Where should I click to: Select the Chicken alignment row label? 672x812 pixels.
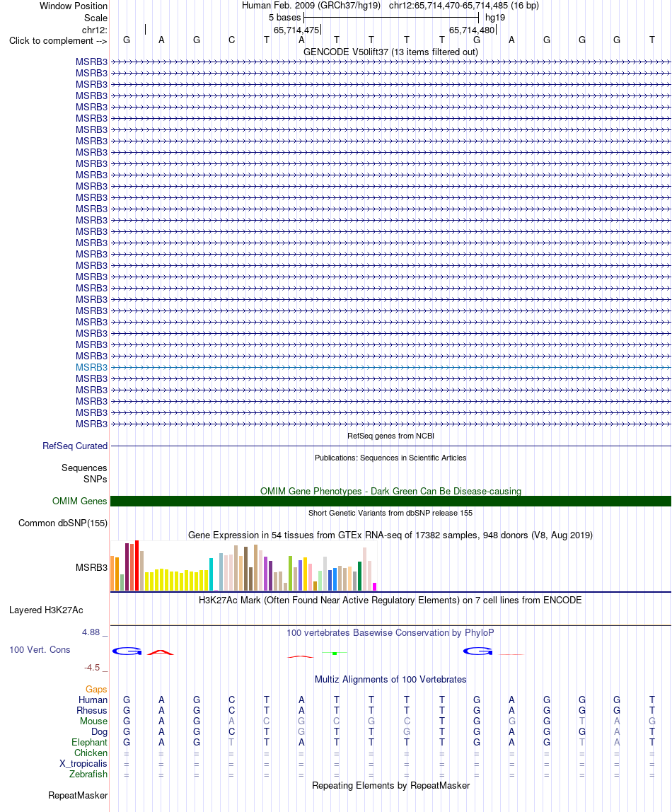pyautogui.click(x=91, y=753)
